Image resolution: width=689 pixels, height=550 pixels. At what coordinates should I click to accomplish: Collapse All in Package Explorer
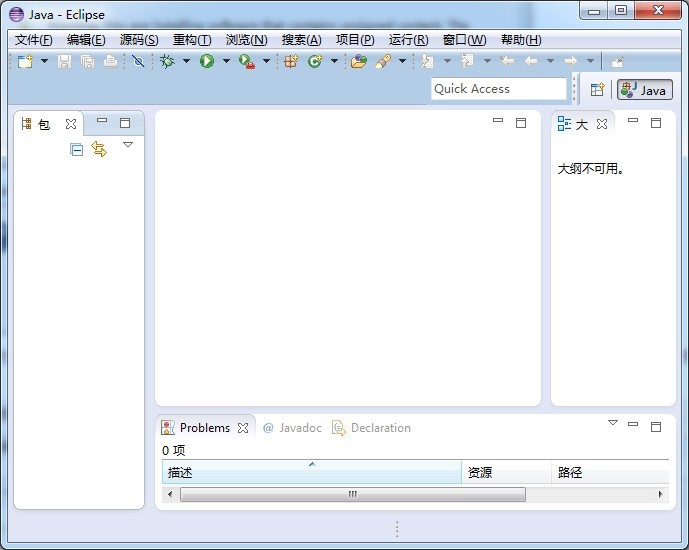click(x=76, y=150)
